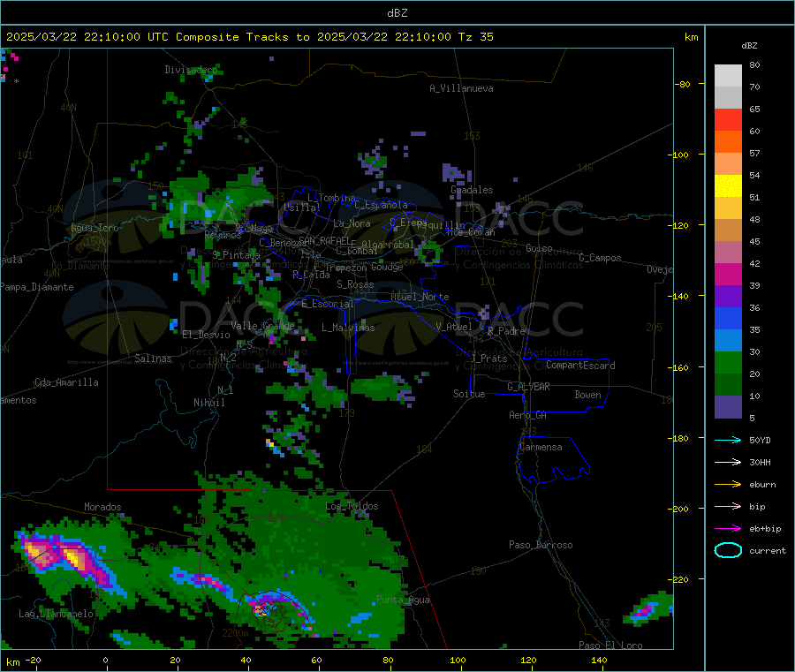
Task: Click the magenta eb+bip arrow in legend
Action: pos(728,529)
